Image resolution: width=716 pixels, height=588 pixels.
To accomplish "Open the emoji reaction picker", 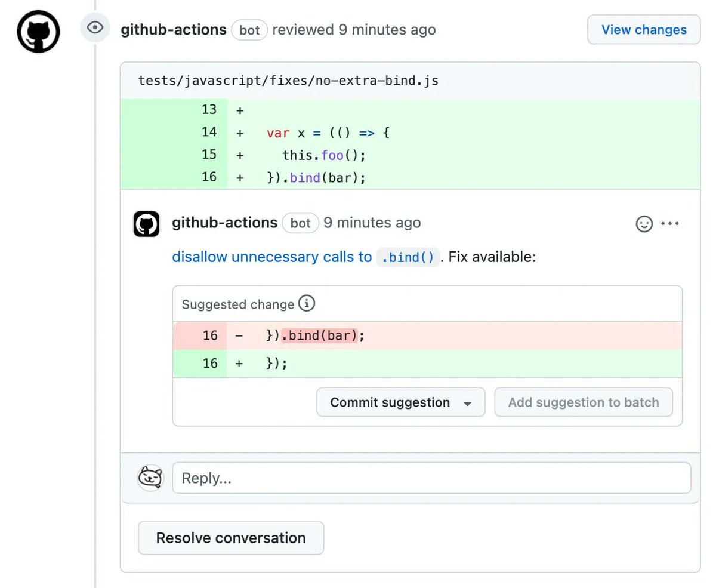I will tap(644, 224).
